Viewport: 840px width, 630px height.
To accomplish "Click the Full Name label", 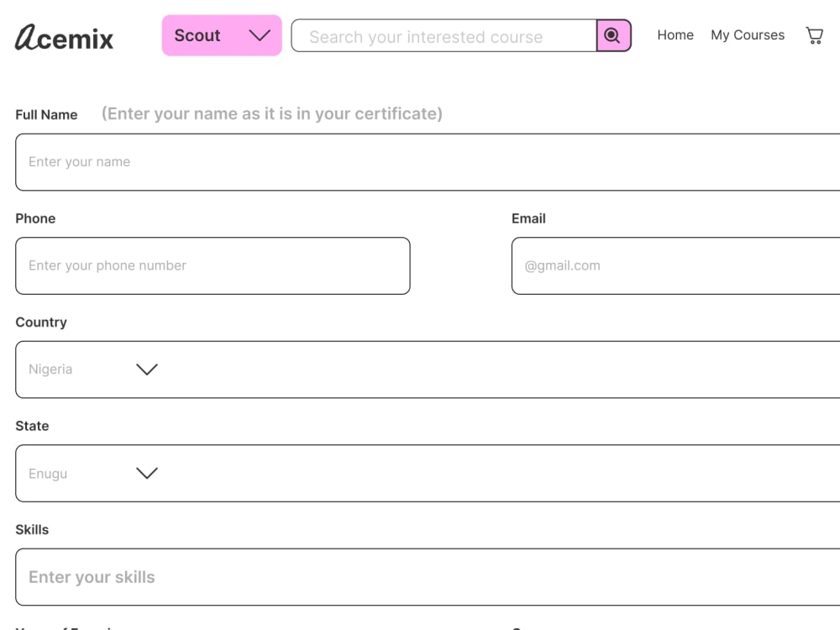I will tap(46, 114).
